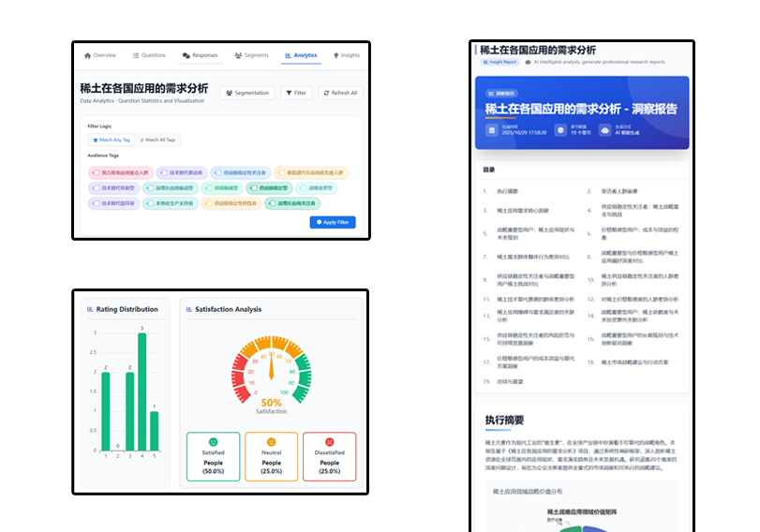Click the layers icon for 19 sections
Viewport: 760px width, 532px height.
tap(560, 130)
